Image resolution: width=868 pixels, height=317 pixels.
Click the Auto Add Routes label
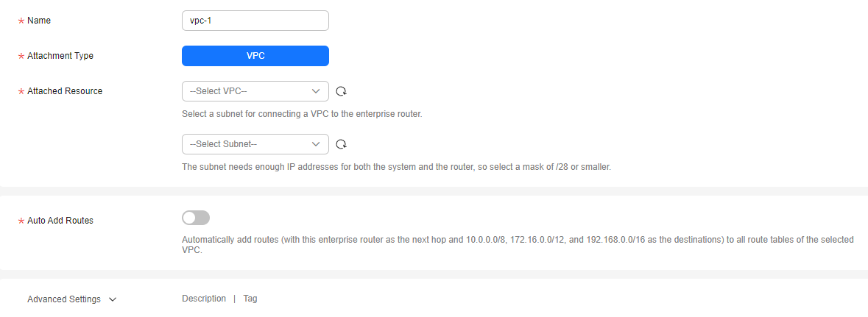click(60, 220)
